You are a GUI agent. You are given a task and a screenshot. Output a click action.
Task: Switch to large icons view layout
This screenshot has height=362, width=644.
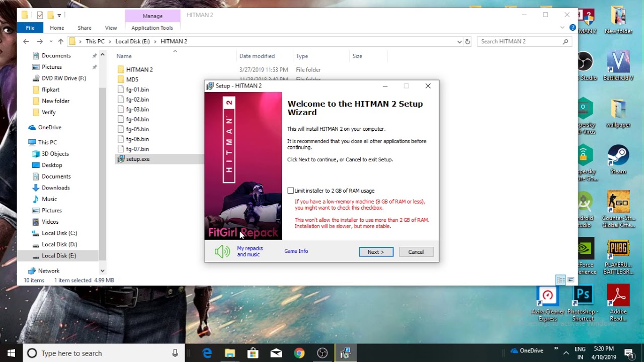point(571,280)
